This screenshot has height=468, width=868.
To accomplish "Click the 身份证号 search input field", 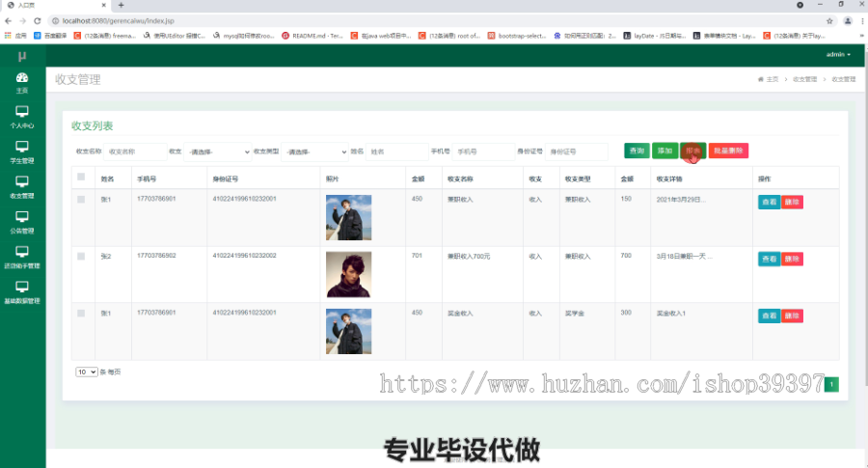I will 577,151.
